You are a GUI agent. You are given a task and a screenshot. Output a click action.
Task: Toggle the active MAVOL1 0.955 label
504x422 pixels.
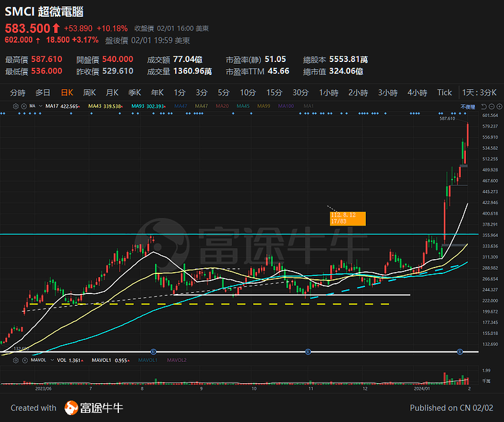tap(110, 361)
